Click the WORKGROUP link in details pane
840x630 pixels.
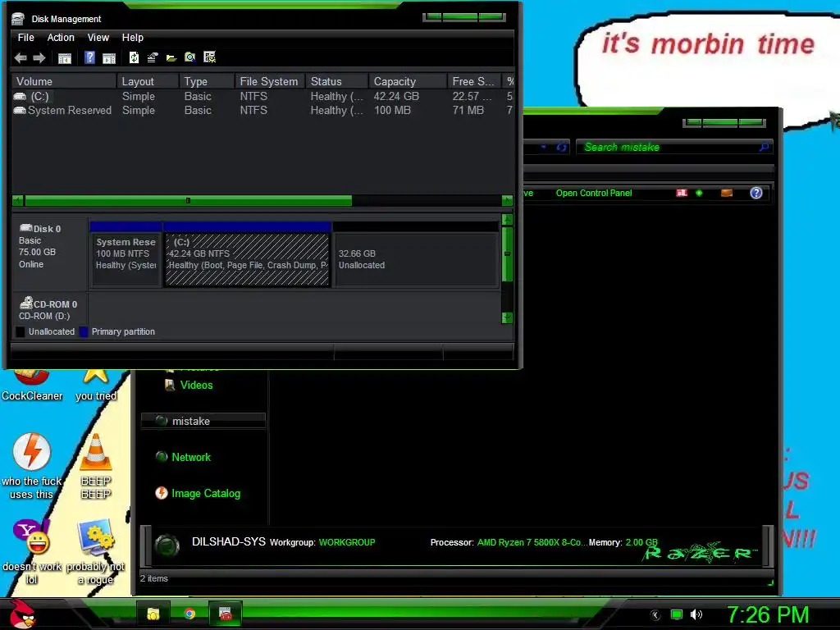tap(347, 543)
